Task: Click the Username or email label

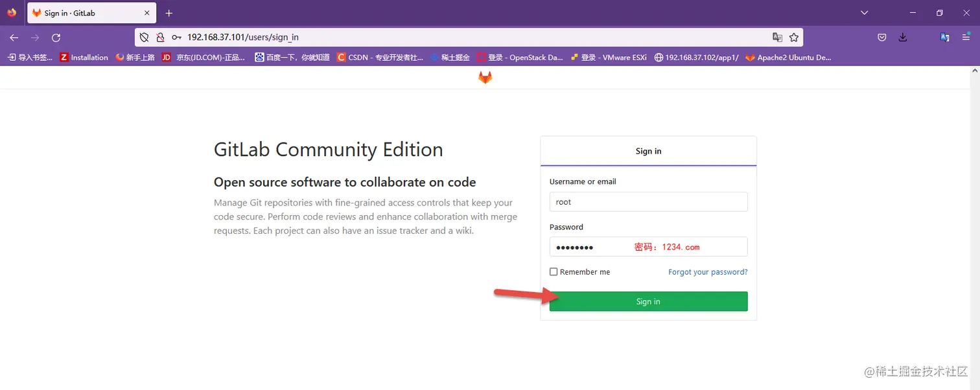Action: [583, 181]
